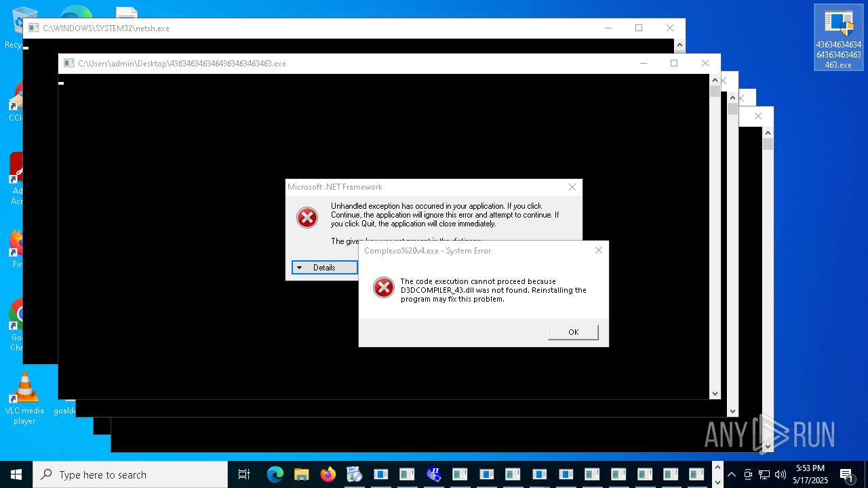868x488 pixels.
Task: Close the netsh.exe console window
Action: [x=670, y=28]
